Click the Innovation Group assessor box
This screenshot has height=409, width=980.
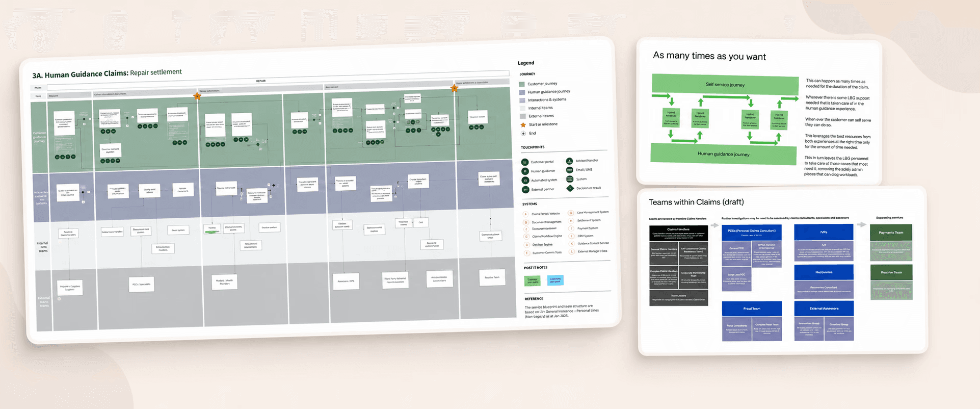point(809,329)
